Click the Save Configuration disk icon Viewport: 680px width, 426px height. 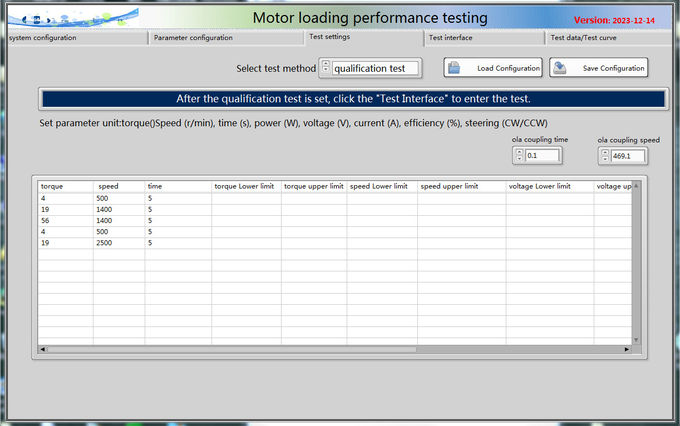561,68
